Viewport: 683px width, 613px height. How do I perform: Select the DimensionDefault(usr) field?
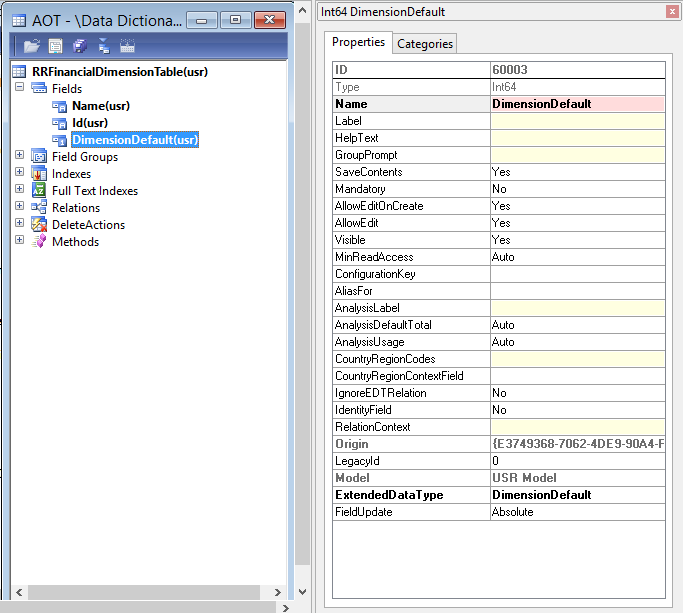click(135, 140)
